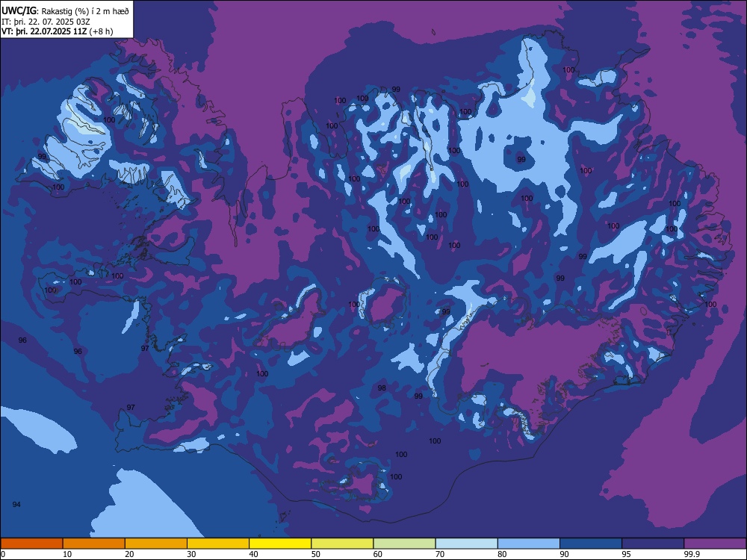Click the 10–20 orange legend swatch

[x=94, y=544]
